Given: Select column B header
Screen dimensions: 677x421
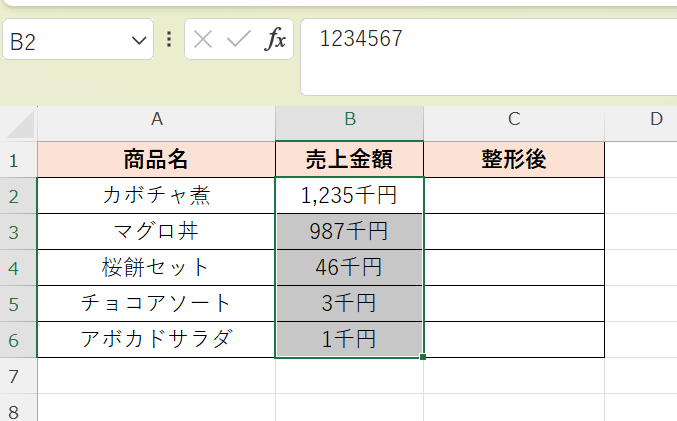Looking at the screenshot, I should tap(350, 120).
